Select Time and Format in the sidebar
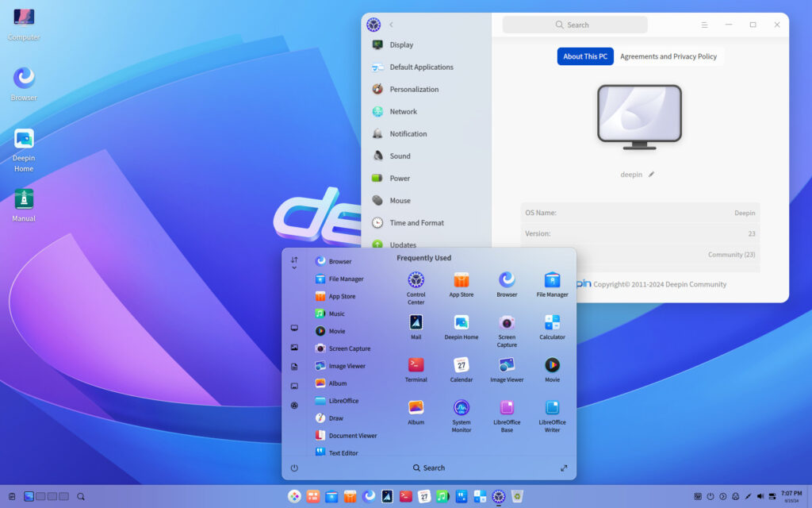Viewport: 812px width, 508px height. [416, 223]
